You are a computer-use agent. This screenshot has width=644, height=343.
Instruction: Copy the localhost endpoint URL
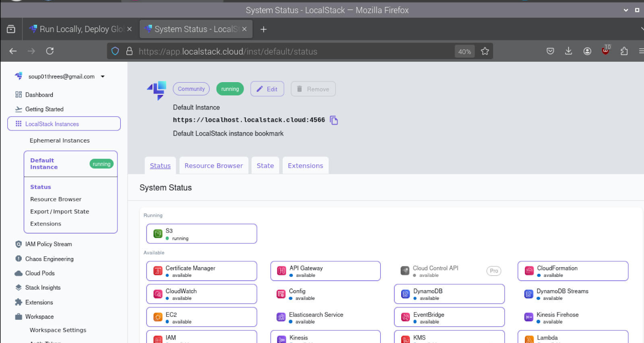click(334, 120)
